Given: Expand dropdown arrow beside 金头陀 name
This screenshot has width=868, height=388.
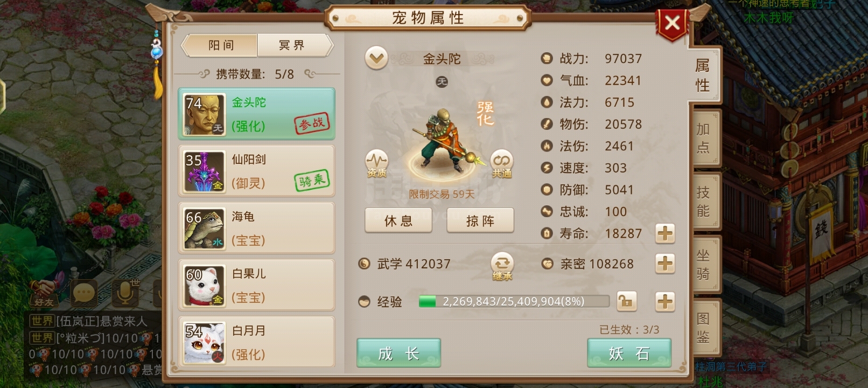Looking at the screenshot, I should (376, 58).
